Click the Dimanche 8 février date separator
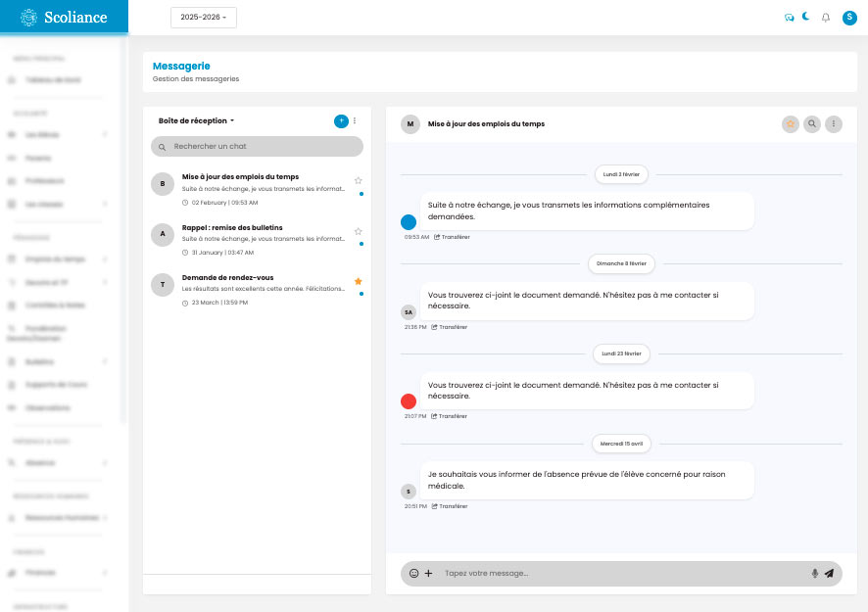The image size is (868, 612). click(621, 264)
